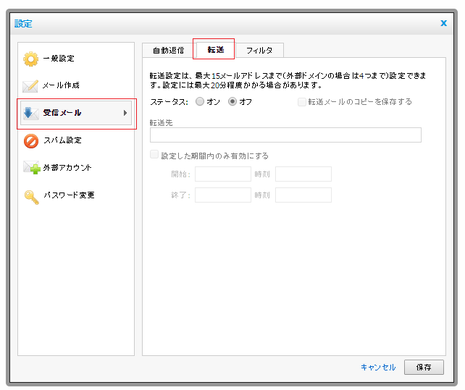This screenshot has width=465, height=390.
Task: Click the red prohibited icon for スパム設定
Action: [x=31, y=141]
